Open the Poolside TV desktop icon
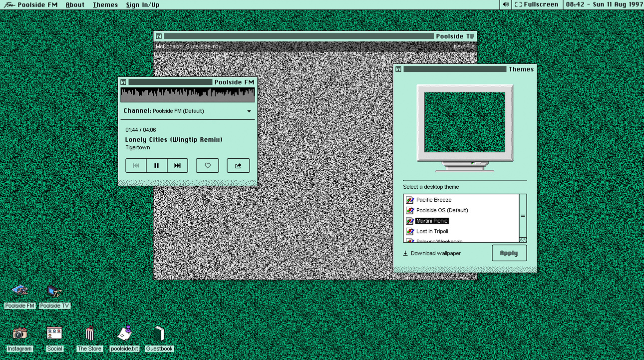The width and height of the screenshot is (644, 360). point(54,291)
